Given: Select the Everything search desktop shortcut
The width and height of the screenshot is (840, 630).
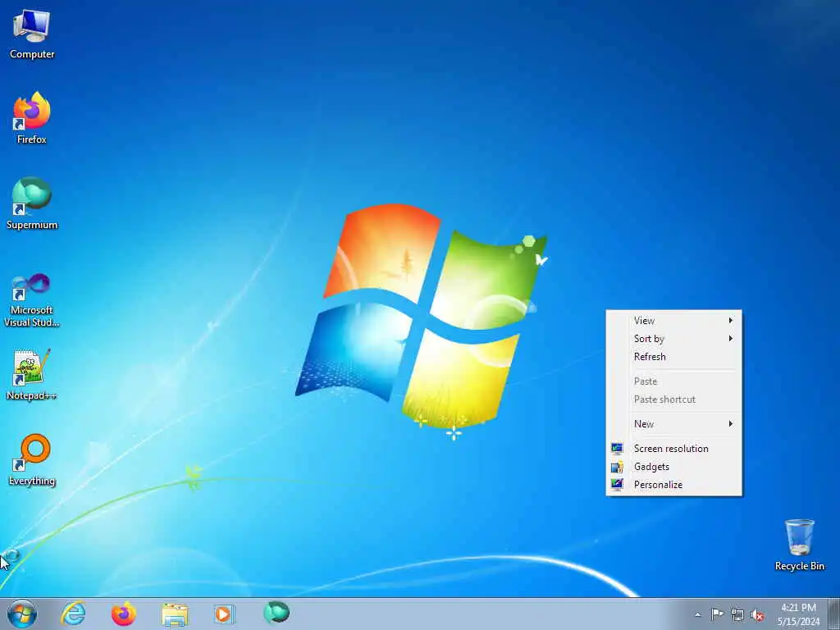Looking at the screenshot, I should (32, 459).
